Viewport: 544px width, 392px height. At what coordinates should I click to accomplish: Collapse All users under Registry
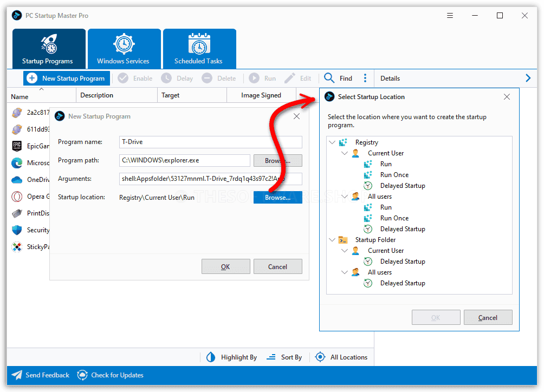(x=345, y=197)
